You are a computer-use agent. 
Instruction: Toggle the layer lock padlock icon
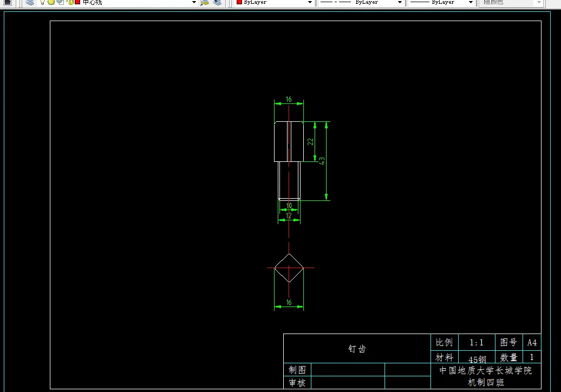(70, 2)
